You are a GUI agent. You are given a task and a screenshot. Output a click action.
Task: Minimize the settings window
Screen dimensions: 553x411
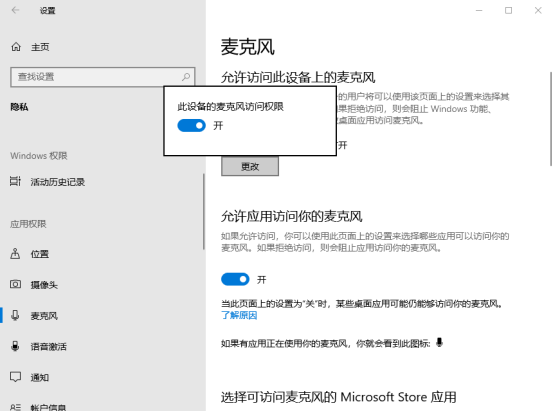pyautogui.click(x=479, y=11)
